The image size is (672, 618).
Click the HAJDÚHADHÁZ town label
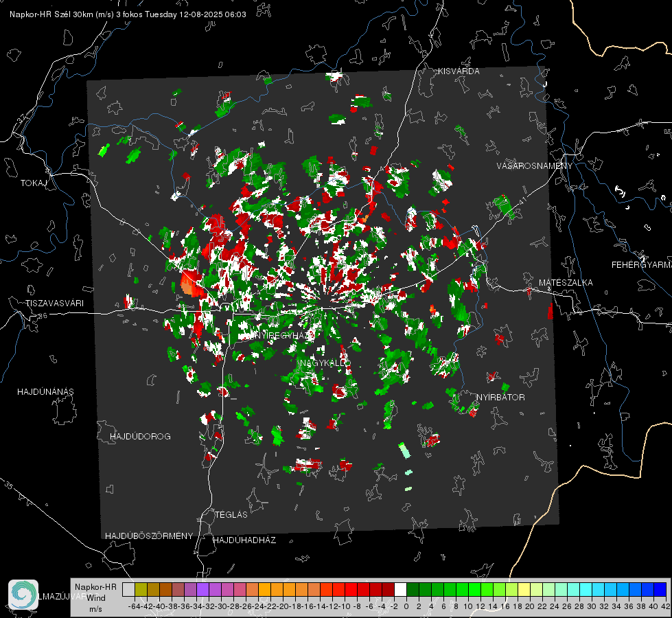coord(244,540)
